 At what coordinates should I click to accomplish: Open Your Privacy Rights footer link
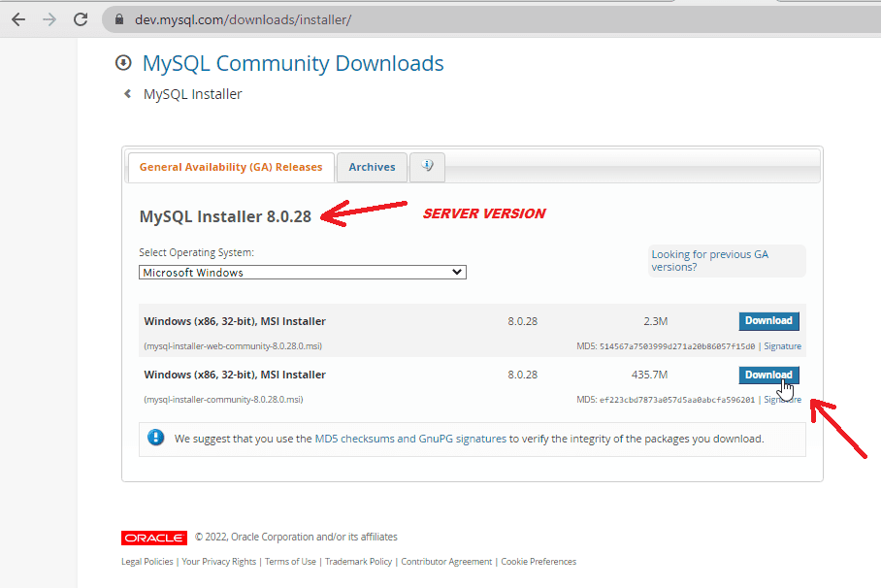(x=218, y=562)
